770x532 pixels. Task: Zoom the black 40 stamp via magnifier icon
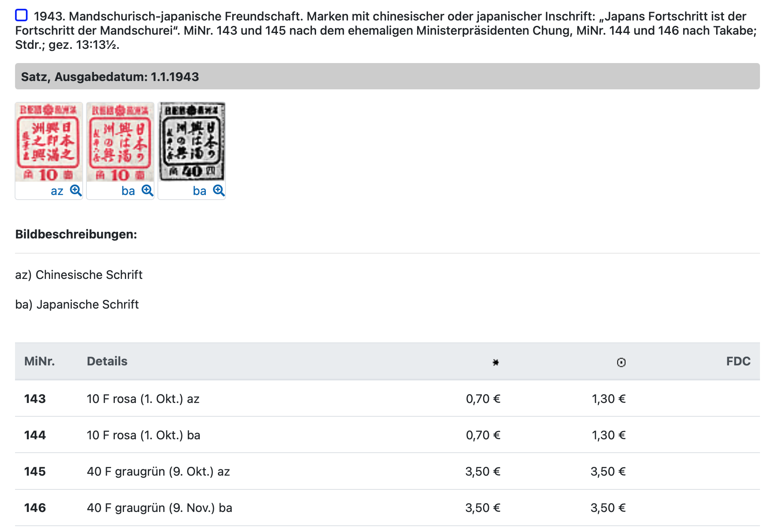pos(219,190)
